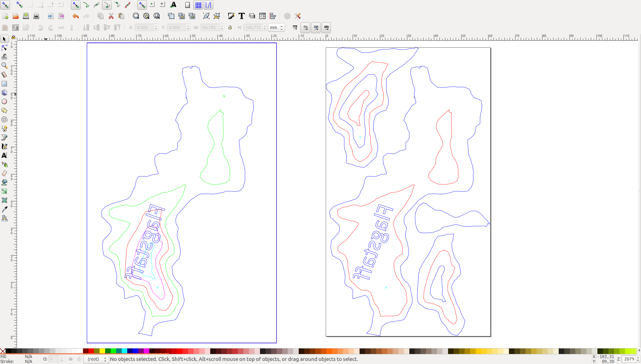Image resolution: width=641 pixels, height=364 pixels.
Task: Open the mm units dropdown
Action: tap(277, 28)
